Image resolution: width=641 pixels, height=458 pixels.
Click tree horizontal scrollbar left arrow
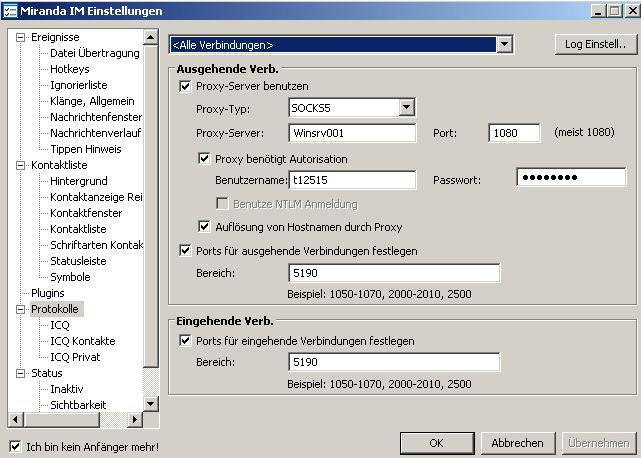[x=16, y=419]
